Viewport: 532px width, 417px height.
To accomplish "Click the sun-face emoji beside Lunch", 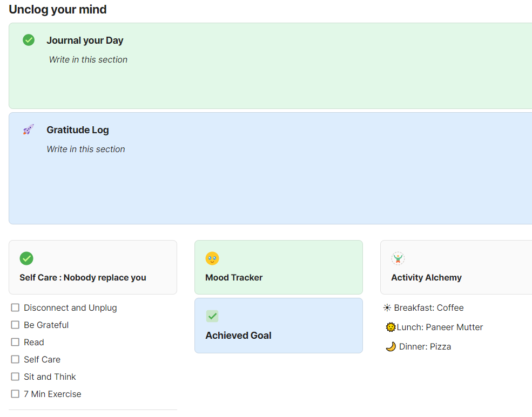I will coord(390,327).
